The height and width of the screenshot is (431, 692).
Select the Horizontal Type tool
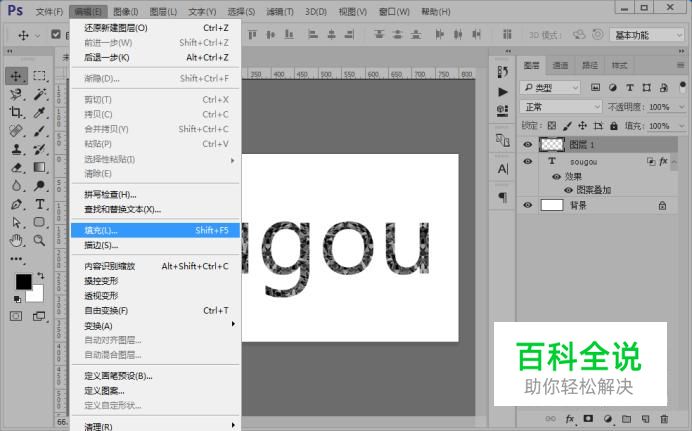coord(39,204)
